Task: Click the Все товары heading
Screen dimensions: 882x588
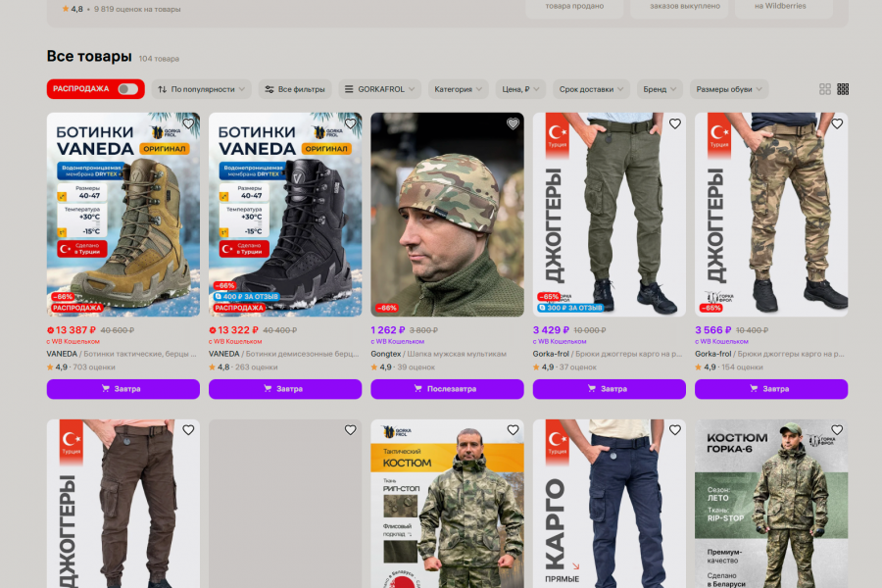Action: tap(89, 56)
